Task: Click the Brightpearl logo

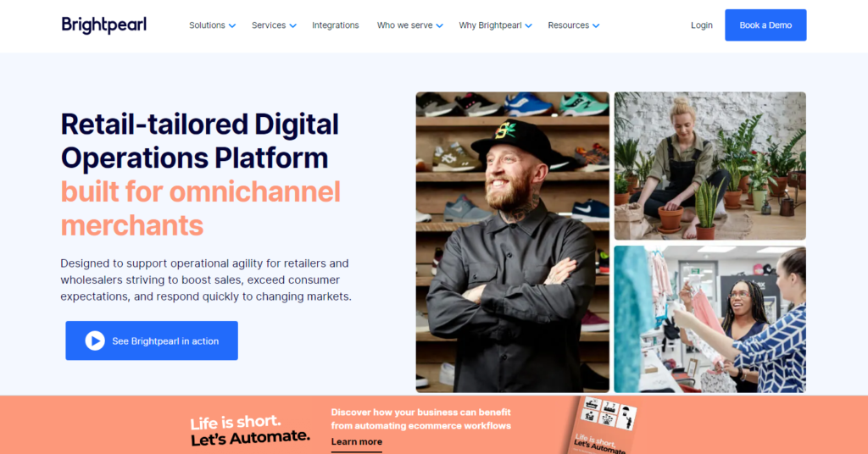Action: pyautogui.click(x=104, y=25)
